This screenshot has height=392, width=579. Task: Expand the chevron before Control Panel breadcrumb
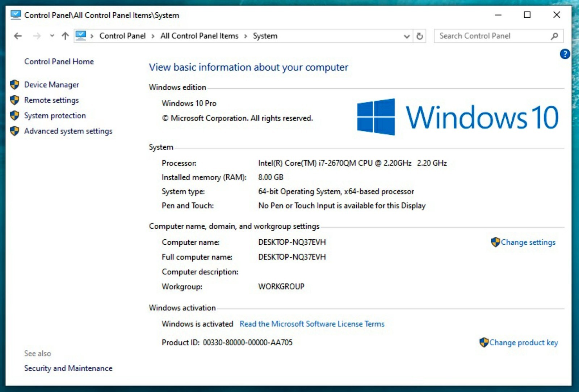pyautogui.click(x=92, y=36)
